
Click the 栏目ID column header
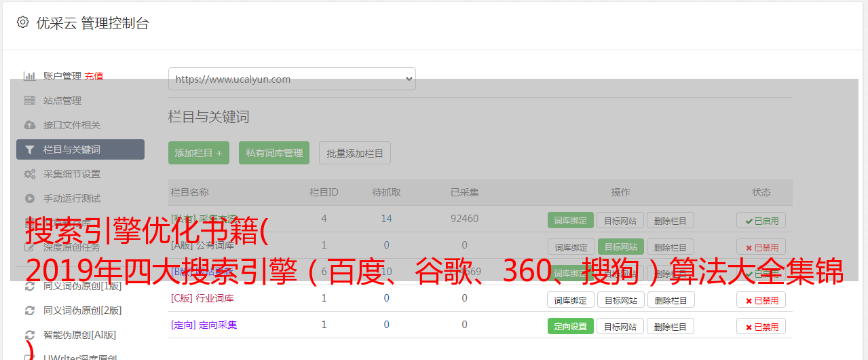[x=324, y=192]
